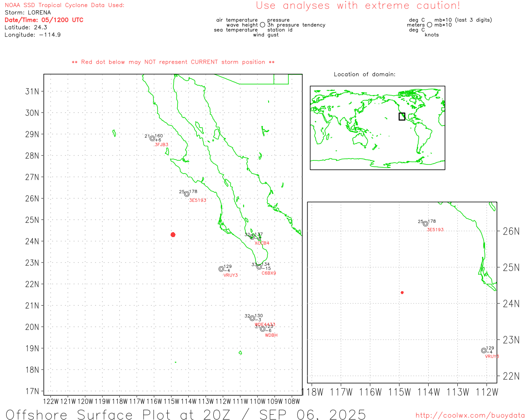Click the 'Use analyses with extreme caution!' warning
This screenshot has height=420, width=525.
358,6
